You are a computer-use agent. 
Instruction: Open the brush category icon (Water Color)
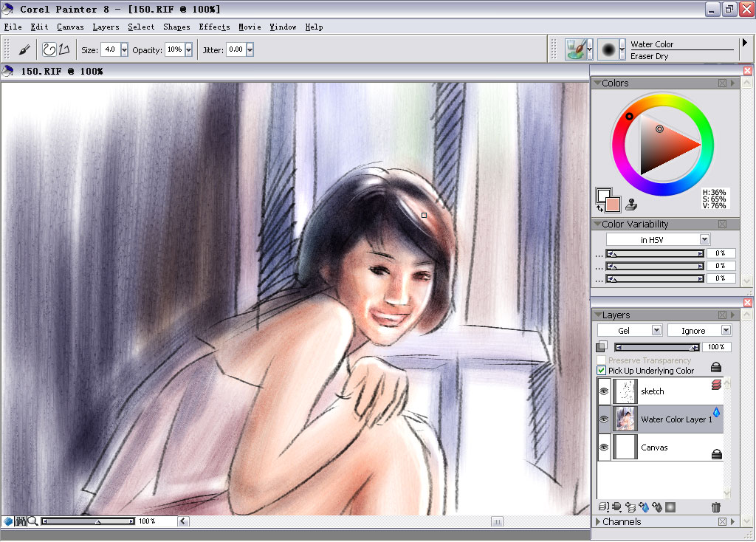(x=576, y=49)
